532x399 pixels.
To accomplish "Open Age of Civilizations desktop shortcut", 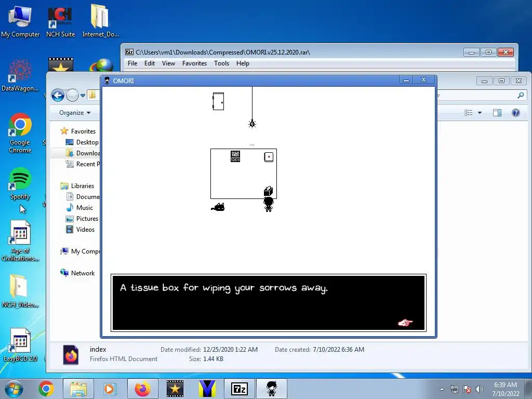I will [20, 241].
